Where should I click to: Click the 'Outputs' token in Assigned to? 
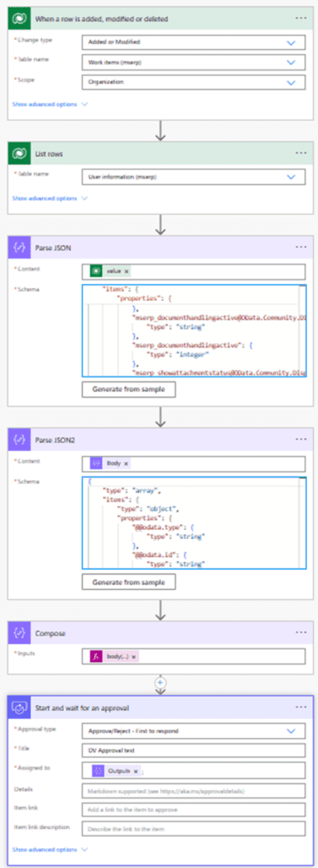(x=115, y=771)
